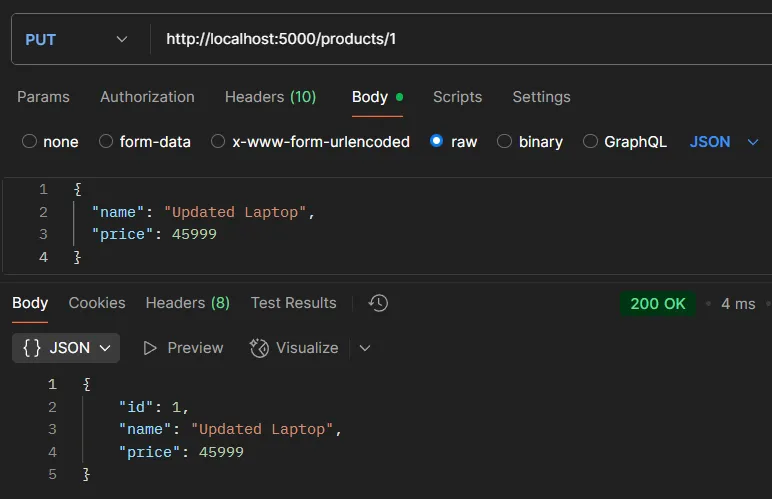Select the none body type radio
The width and height of the screenshot is (772, 499).
pyautogui.click(x=29, y=141)
